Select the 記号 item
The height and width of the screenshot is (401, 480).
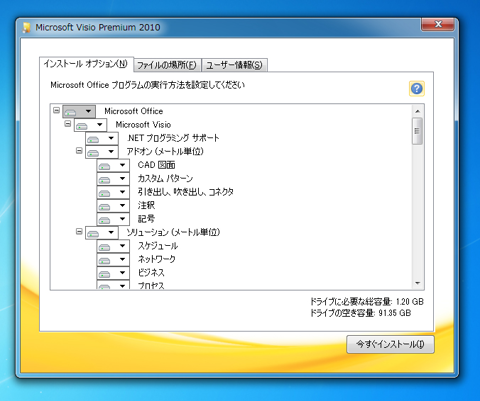146,219
